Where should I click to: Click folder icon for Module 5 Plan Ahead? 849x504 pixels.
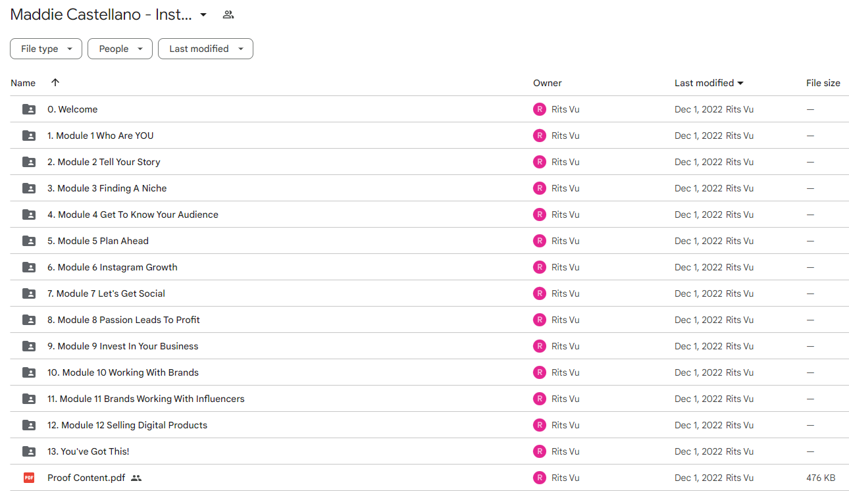29,241
